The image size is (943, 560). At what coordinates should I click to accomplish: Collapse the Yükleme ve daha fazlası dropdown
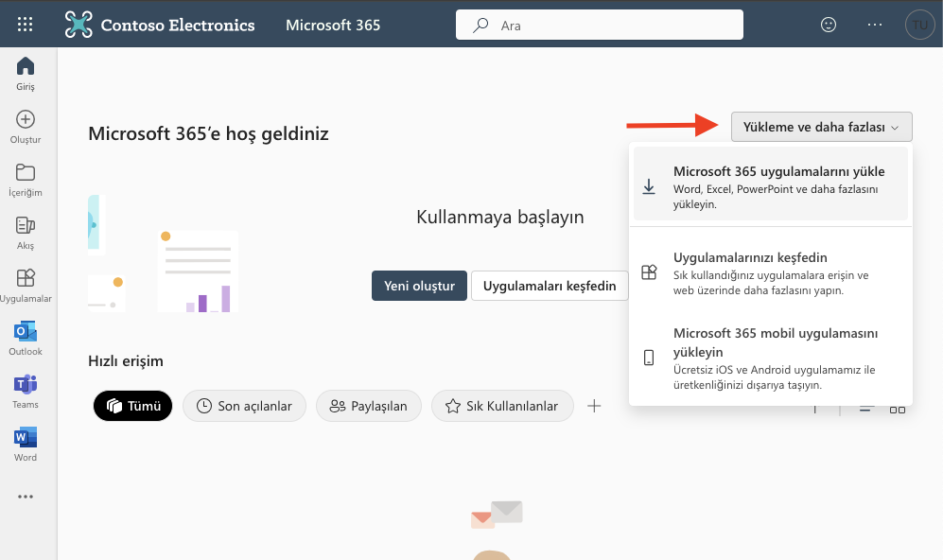820,127
